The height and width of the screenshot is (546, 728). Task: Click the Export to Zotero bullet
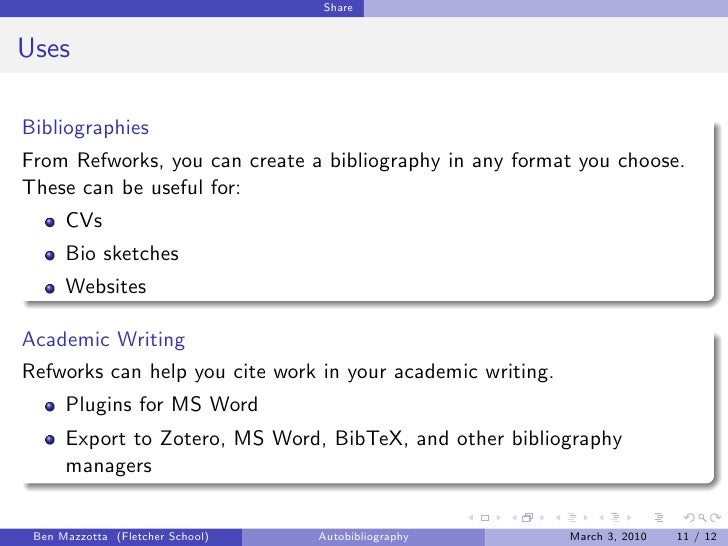point(344,452)
